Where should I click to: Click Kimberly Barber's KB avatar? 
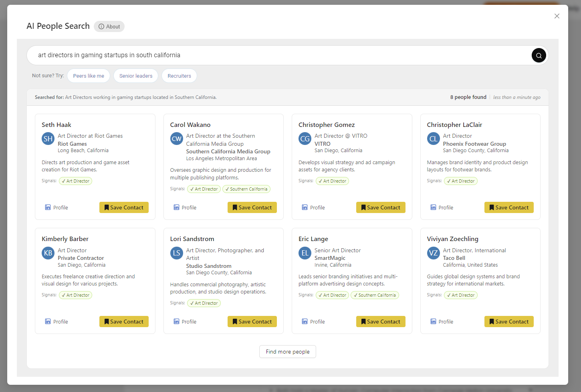48,253
